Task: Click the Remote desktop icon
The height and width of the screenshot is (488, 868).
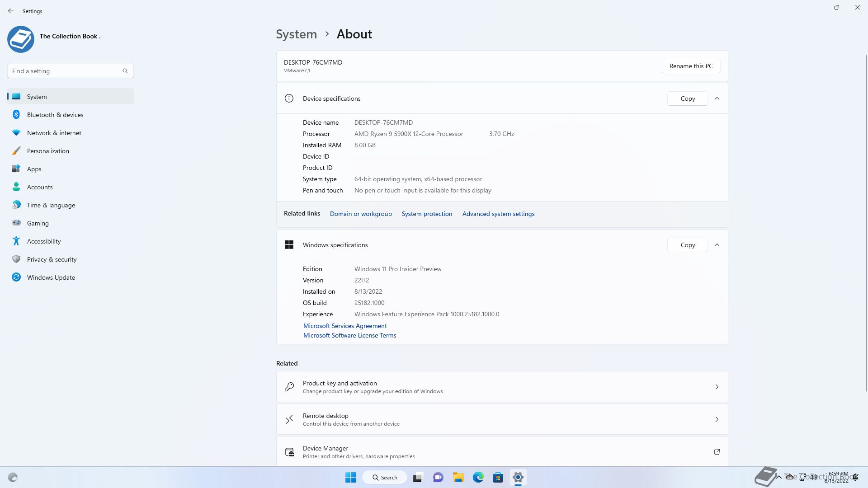Action: (x=289, y=419)
